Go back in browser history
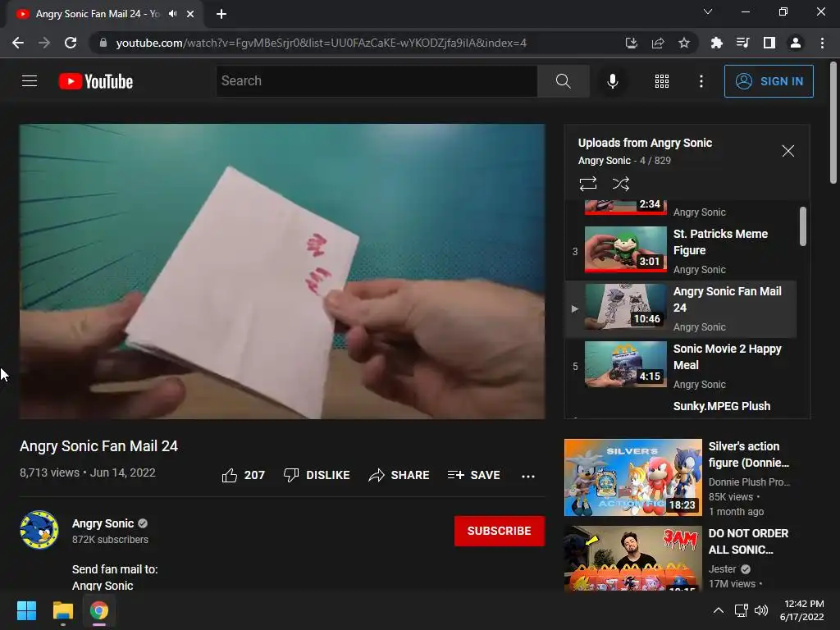 pos(18,43)
